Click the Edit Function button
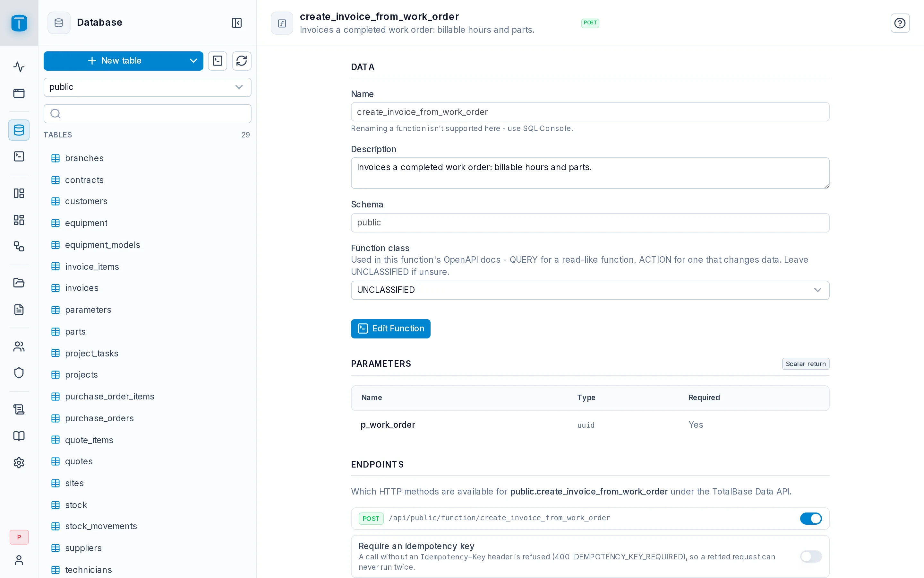The height and width of the screenshot is (578, 924). click(x=390, y=328)
